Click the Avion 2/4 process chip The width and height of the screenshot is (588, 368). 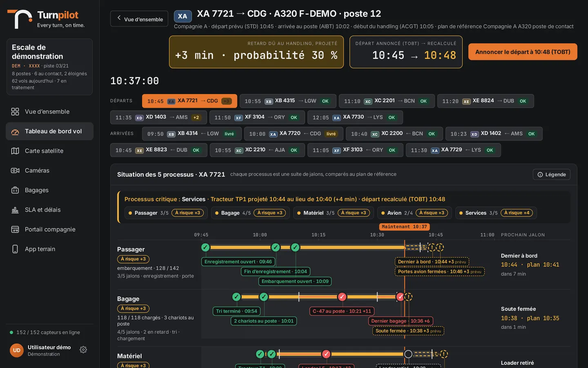point(414,213)
